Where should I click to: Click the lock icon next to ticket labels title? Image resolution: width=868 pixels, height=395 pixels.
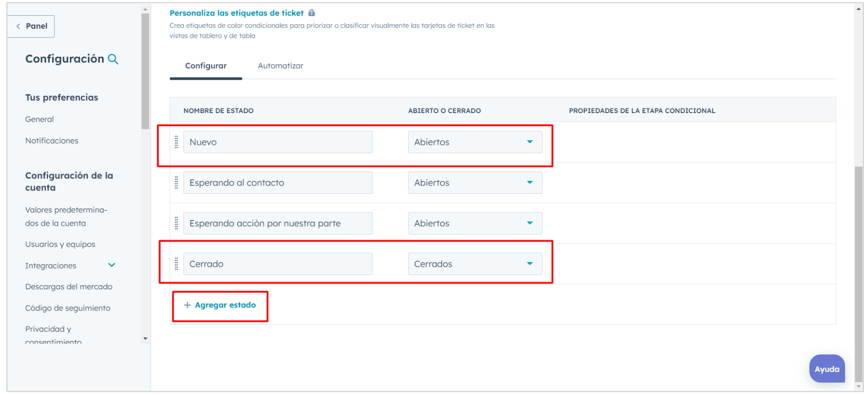(312, 13)
